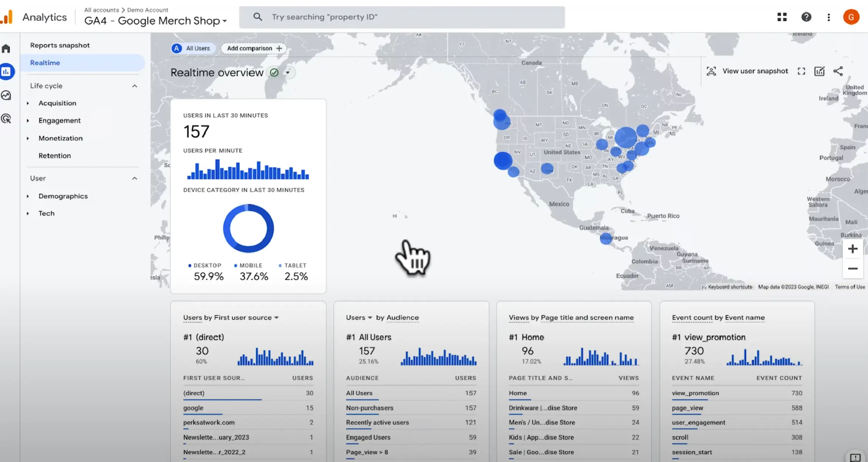Click the View user snapshot text button

pos(755,71)
